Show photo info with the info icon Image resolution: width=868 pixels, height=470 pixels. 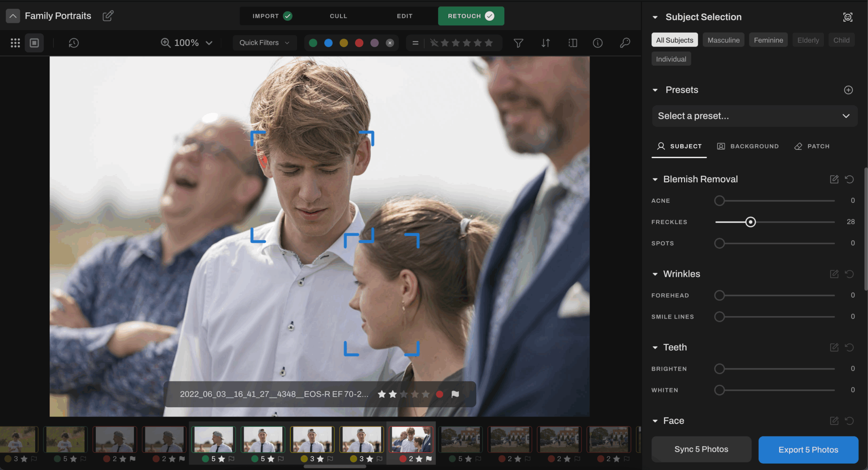click(x=598, y=42)
